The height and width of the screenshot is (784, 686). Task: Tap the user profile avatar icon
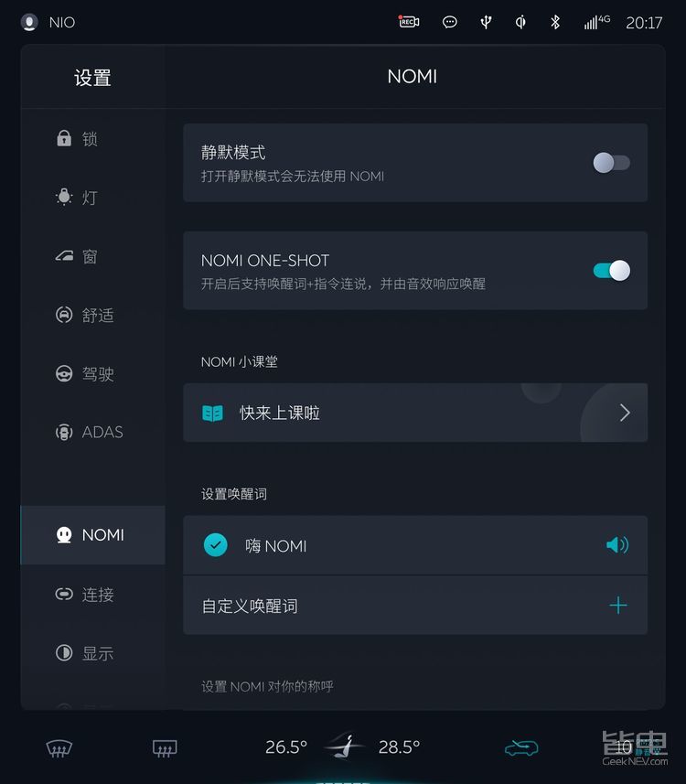(29, 22)
